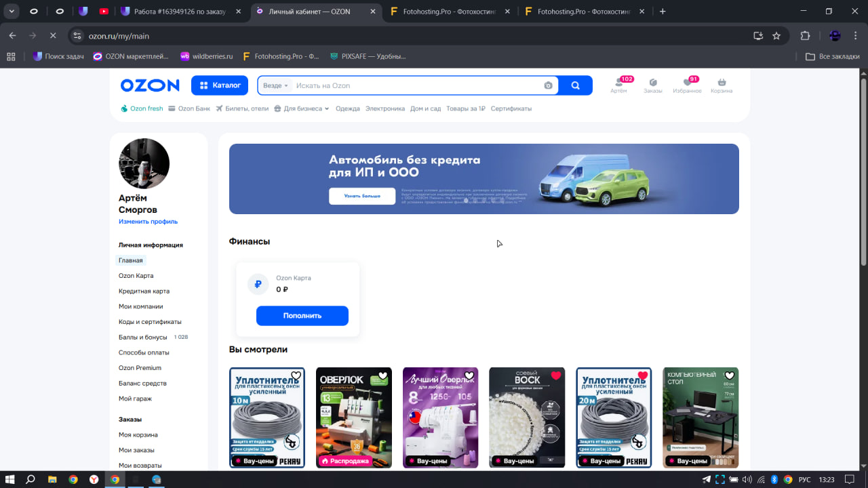Image resolution: width=868 pixels, height=488 pixels.
Task: Open Мои заказы in the sidebar
Action: coord(136,450)
